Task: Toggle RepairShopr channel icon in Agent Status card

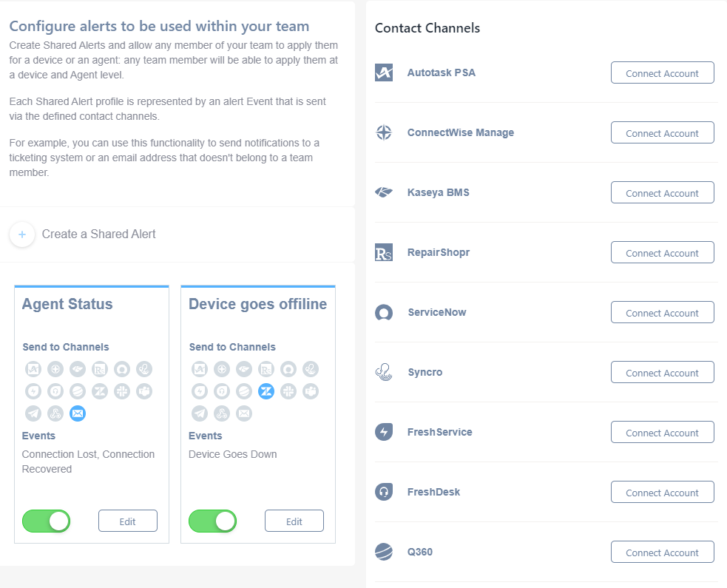Action: click(100, 369)
